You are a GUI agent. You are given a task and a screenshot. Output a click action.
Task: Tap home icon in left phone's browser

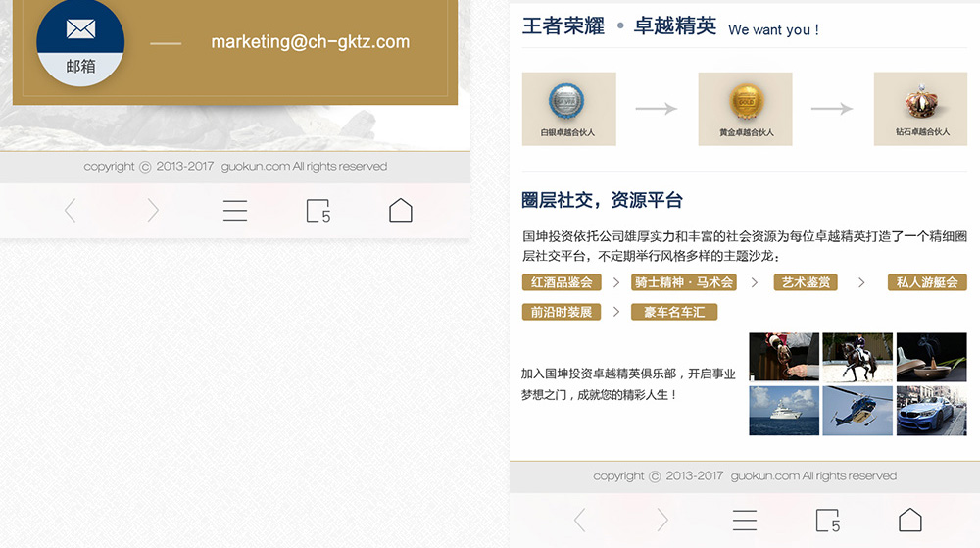coord(401,211)
